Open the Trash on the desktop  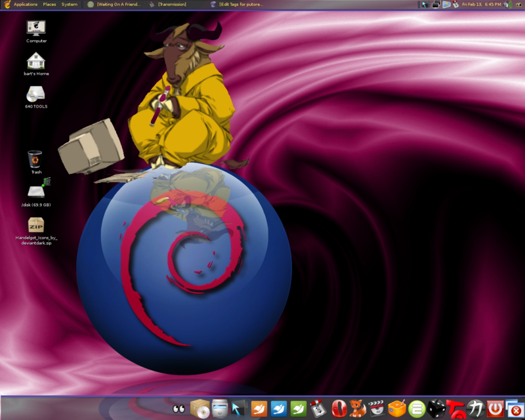click(35, 159)
